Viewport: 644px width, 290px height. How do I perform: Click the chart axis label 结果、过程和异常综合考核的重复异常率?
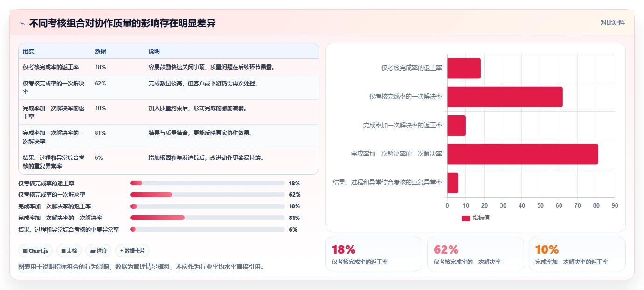[388, 182]
